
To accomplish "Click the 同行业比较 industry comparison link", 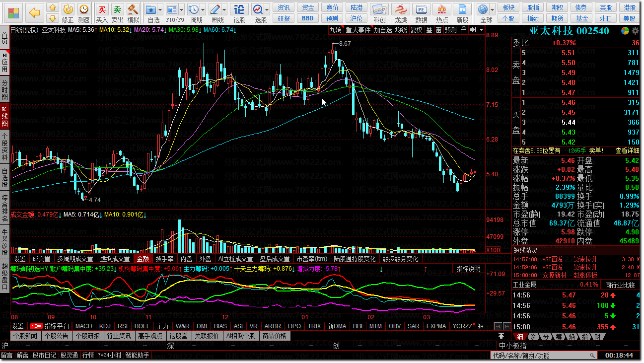I will click(620, 285).
